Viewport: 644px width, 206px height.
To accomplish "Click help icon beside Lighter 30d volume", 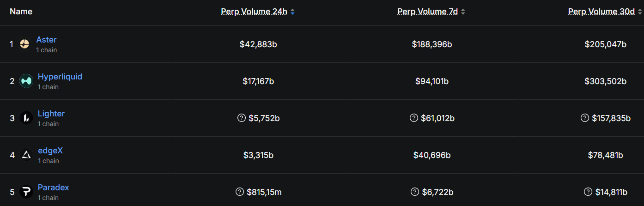I will click(x=585, y=118).
